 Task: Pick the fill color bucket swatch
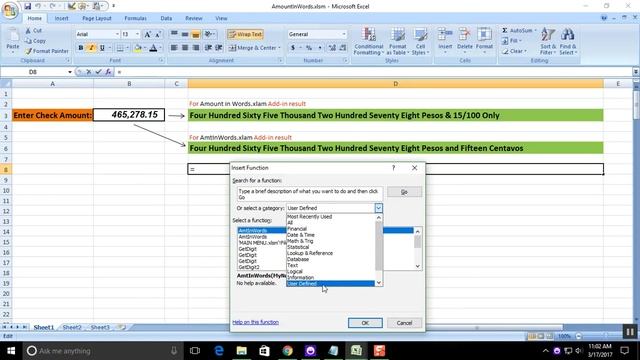coord(138,48)
